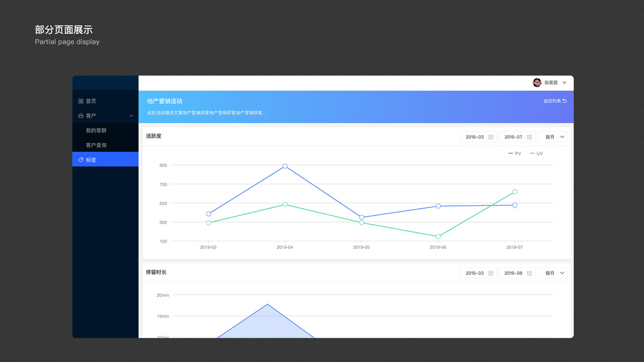Click calendar icon in 停留时长 2019-03 field

491,274
